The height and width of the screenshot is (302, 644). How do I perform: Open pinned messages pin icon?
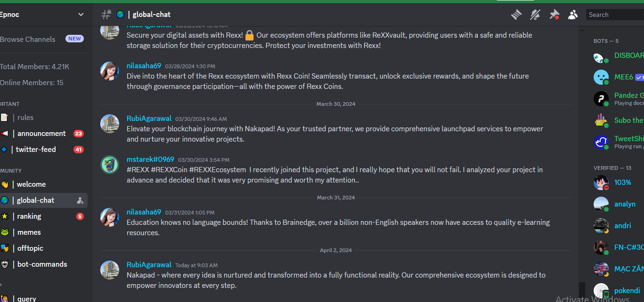pyautogui.click(x=554, y=15)
